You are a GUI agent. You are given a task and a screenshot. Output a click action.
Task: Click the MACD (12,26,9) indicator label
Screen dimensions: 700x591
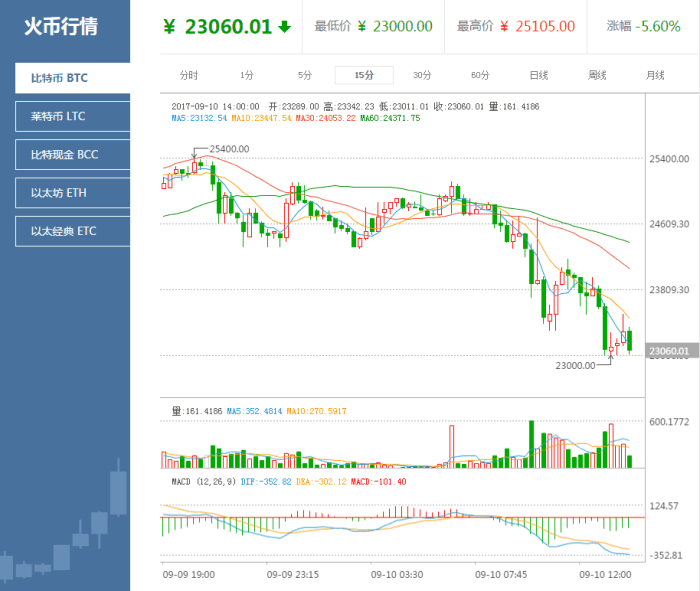pyautogui.click(x=204, y=482)
